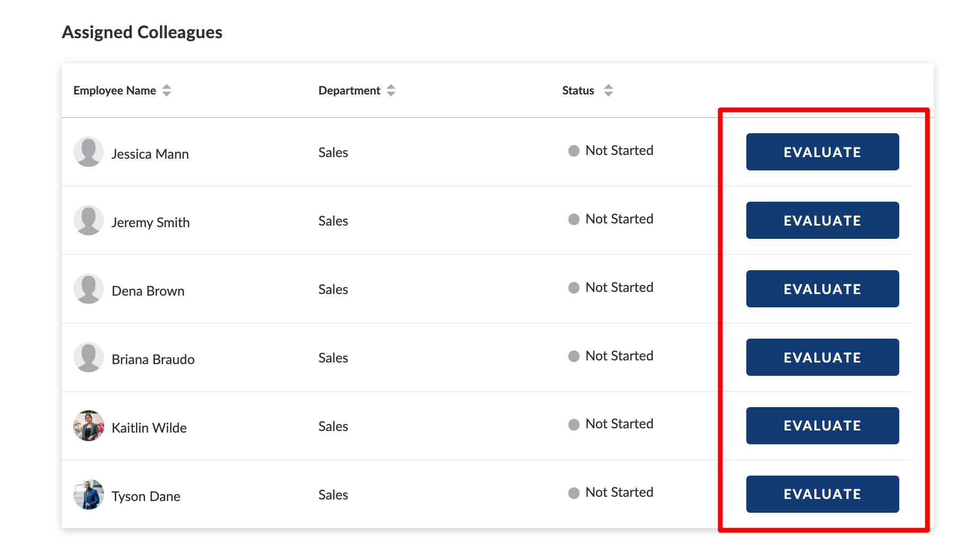Viewport: 980px width, 543px height.
Task: Click Tyson Dane's Not Started status
Action: point(611,493)
